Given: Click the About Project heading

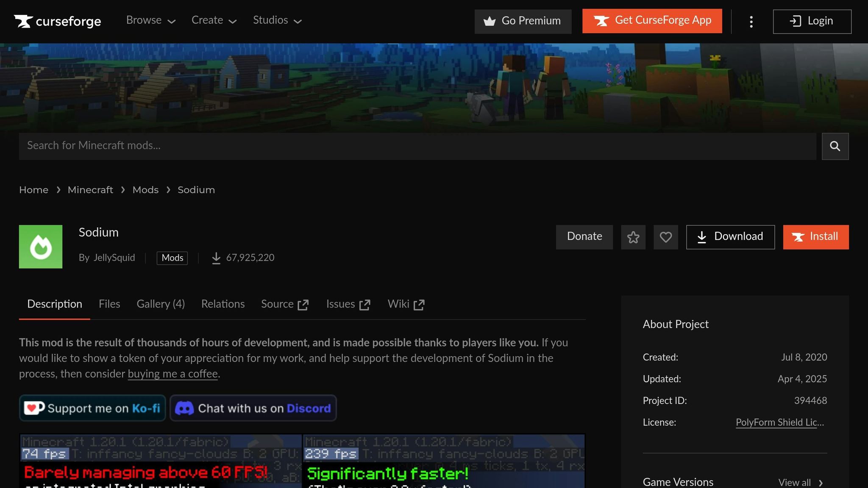Looking at the screenshot, I should click(x=676, y=324).
